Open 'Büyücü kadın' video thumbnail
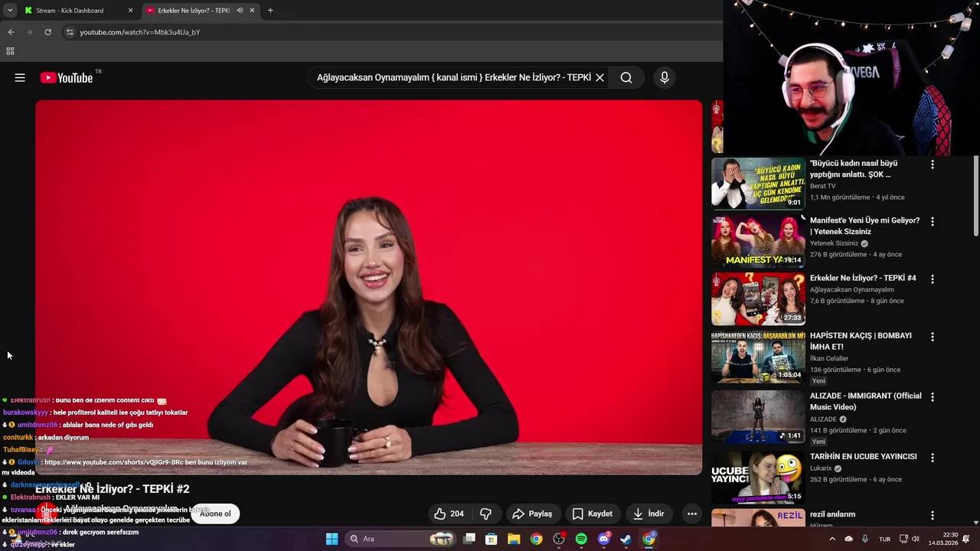The image size is (980, 551). [758, 183]
